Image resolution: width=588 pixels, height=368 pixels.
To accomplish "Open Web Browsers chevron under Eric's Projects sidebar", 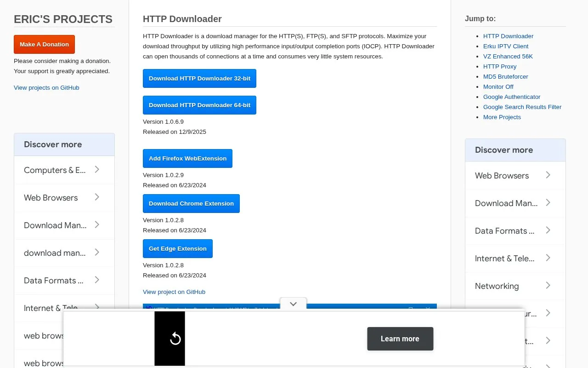I will point(97,197).
